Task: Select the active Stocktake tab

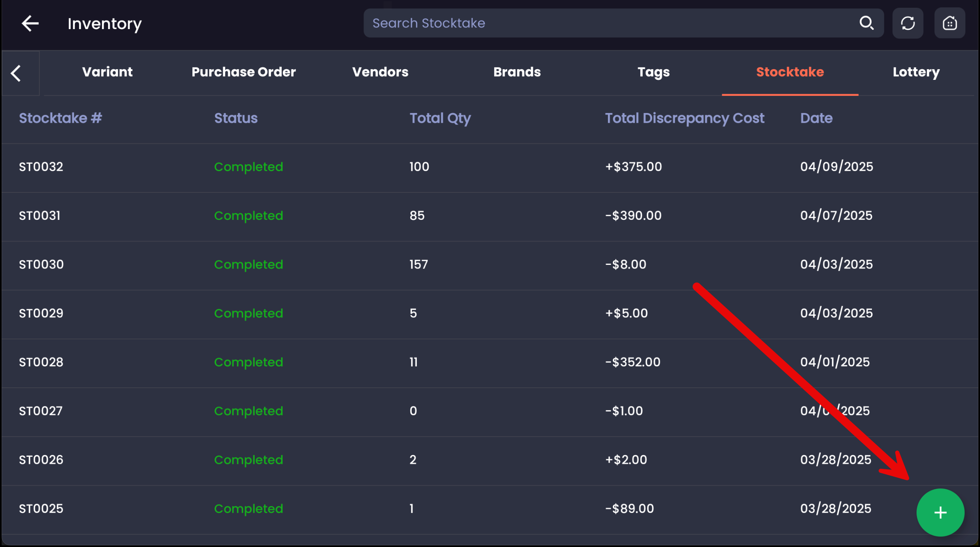Action: point(790,72)
